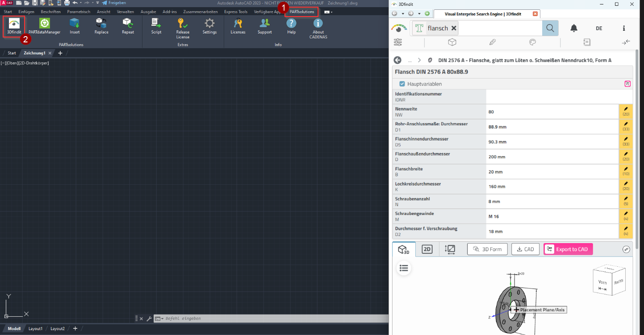This screenshot has width=644, height=335.
Task: Add a new drawing tab with plus
Action: coord(60,53)
